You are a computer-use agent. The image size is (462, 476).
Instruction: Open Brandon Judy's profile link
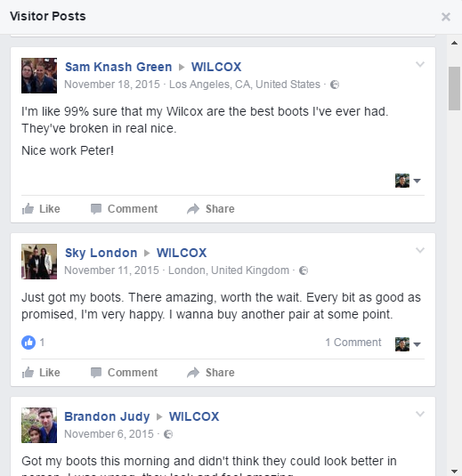click(x=107, y=416)
